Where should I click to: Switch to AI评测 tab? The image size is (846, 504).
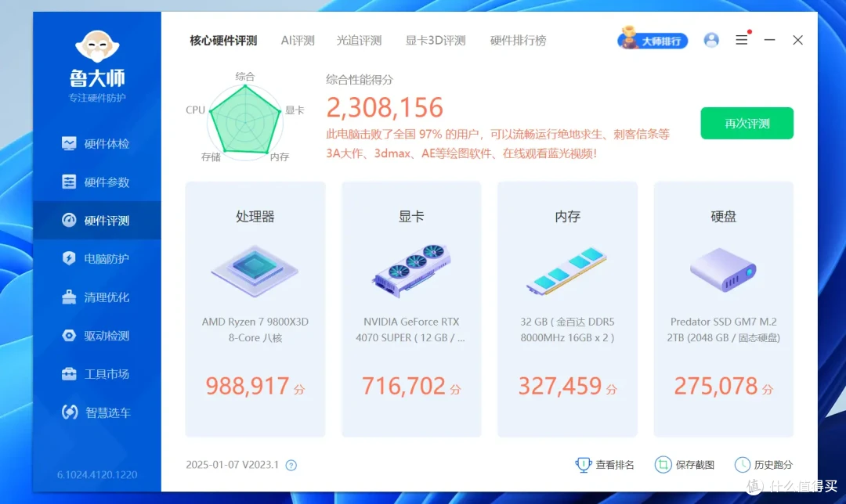click(x=298, y=41)
